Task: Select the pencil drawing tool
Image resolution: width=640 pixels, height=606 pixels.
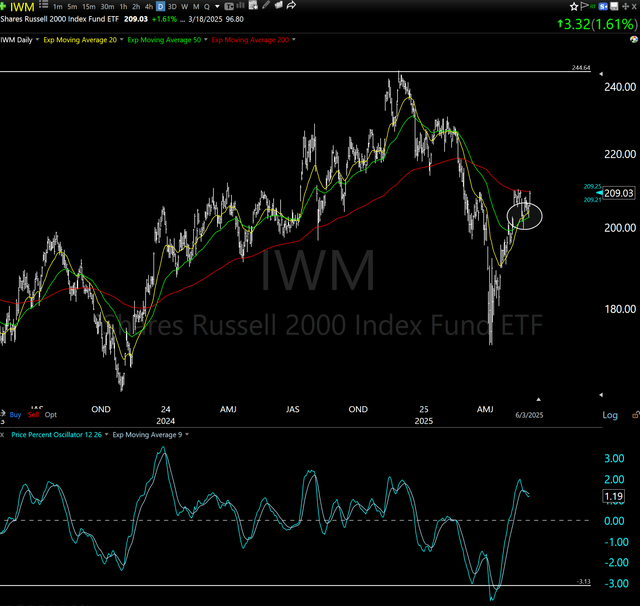Action: pos(266,5)
